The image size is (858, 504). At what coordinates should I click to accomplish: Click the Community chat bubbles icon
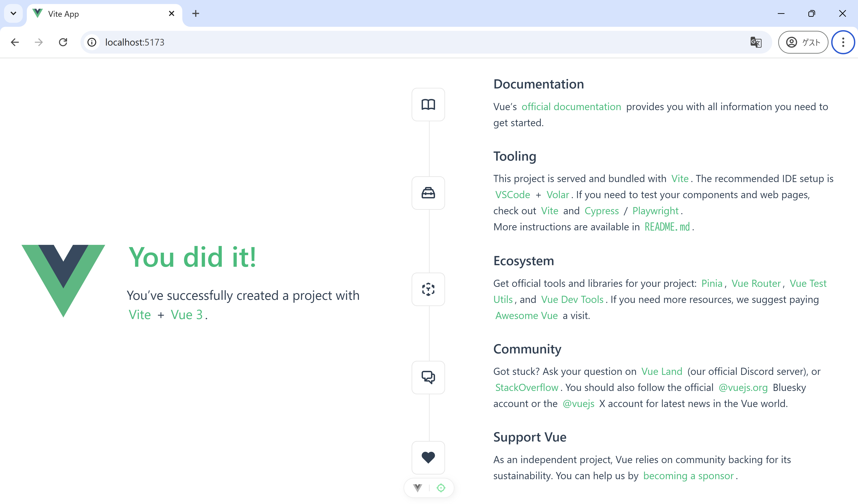428,377
